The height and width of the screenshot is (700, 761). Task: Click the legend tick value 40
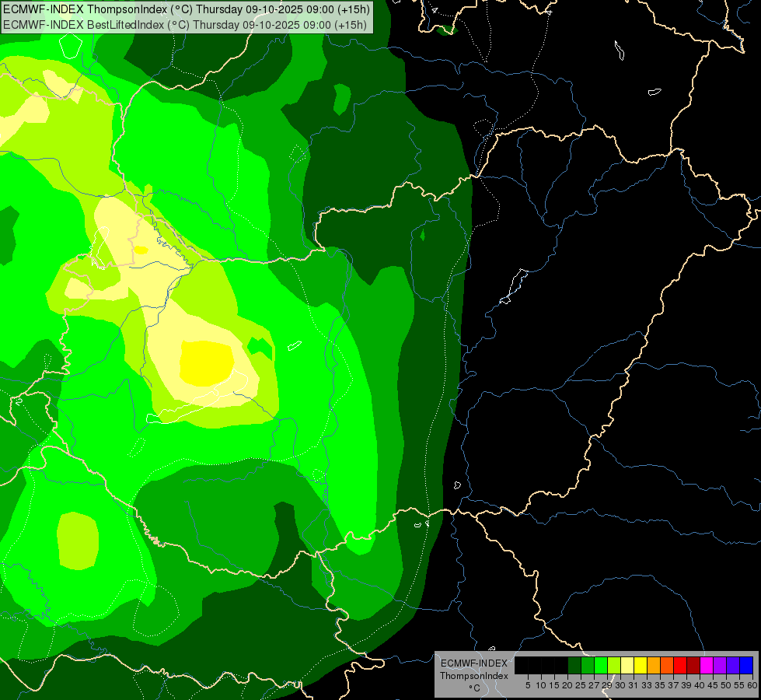tap(700, 685)
